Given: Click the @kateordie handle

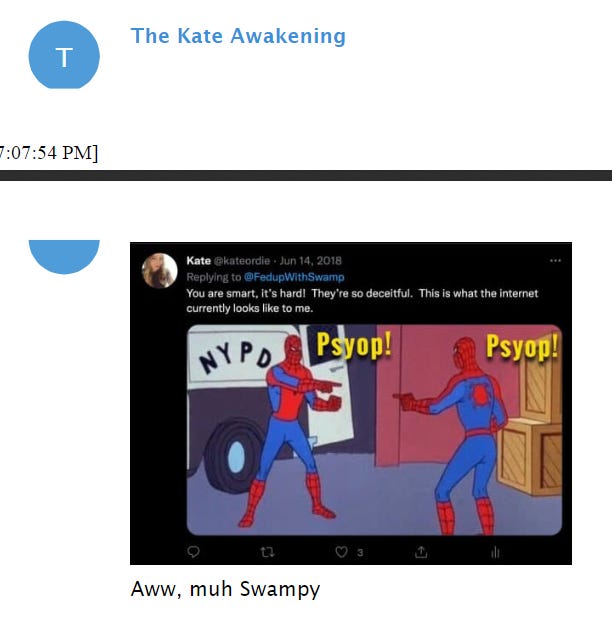Looking at the screenshot, I should 242,261.
